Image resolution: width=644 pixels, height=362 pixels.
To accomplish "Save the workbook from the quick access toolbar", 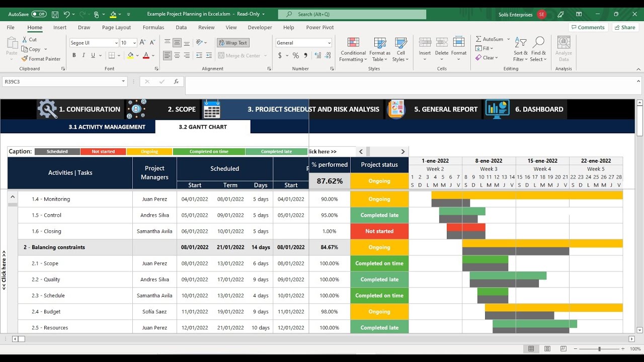I will coord(55,15).
